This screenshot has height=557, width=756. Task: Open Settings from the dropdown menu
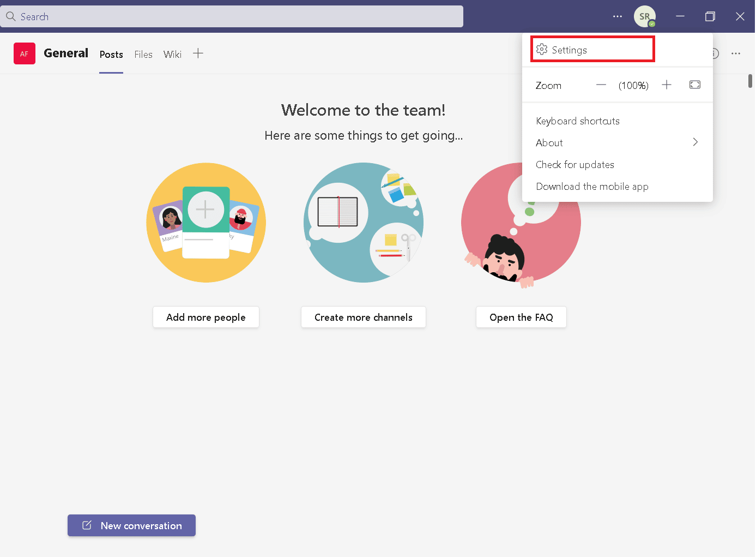click(x=592, y=50)
